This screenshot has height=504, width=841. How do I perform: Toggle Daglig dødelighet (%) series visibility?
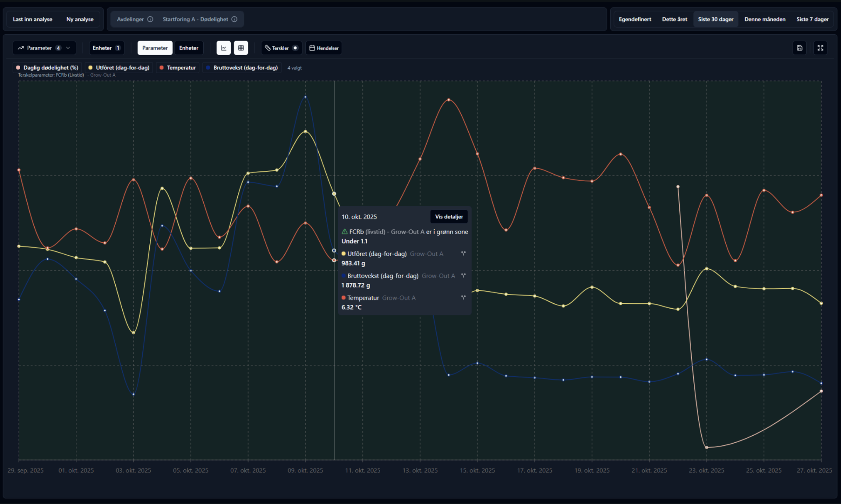tap(47, 68)
